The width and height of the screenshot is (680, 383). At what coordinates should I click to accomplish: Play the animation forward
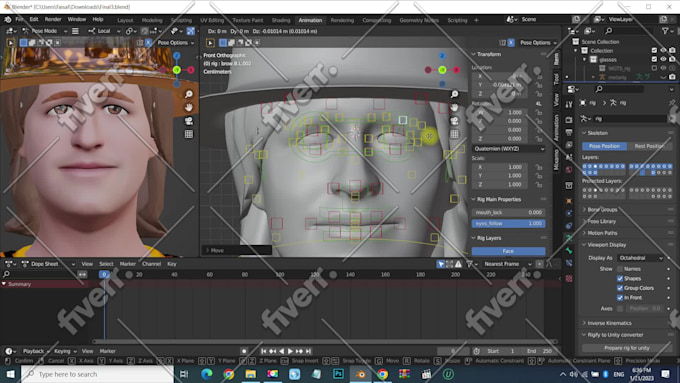[x=290, y=351]
